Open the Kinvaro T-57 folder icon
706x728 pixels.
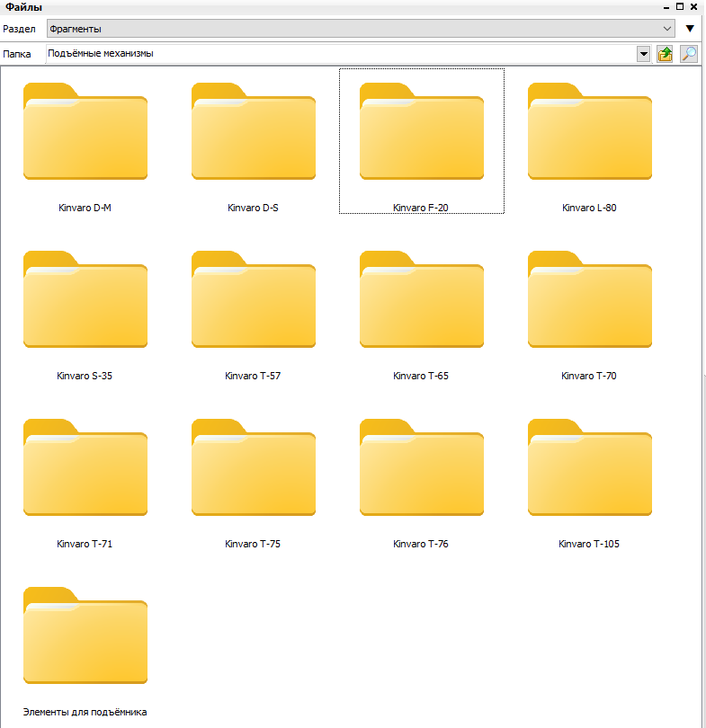click(254, 299)
